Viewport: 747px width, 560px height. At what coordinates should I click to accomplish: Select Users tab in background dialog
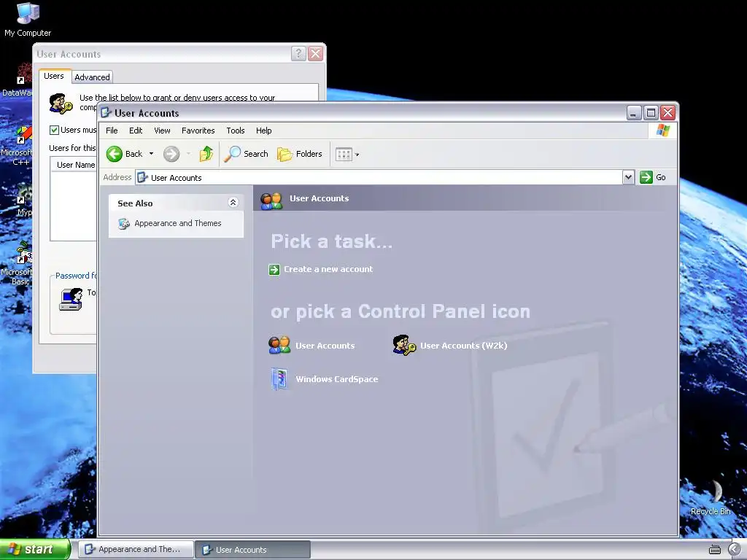(54, 76)
